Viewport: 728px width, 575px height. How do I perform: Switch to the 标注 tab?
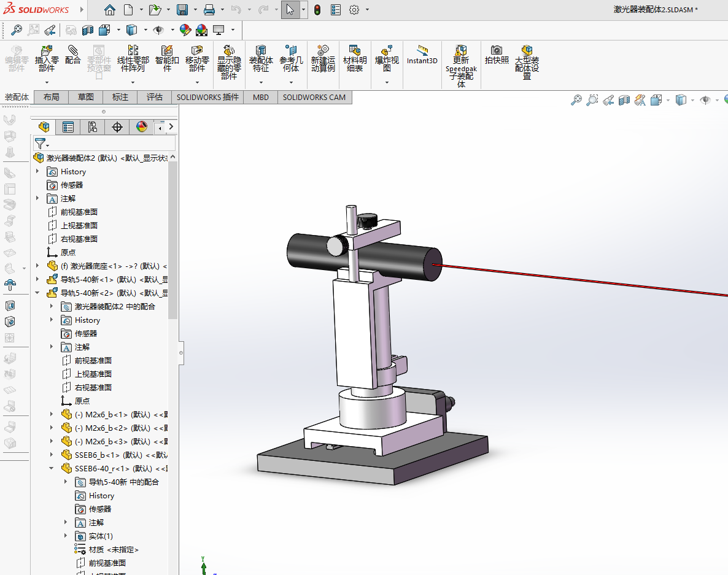click(x=120, y=97)
